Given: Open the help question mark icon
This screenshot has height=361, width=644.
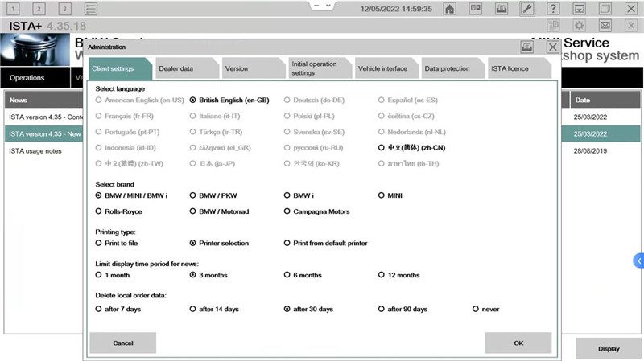Looking at the screenshot, I should coord(553,8).
